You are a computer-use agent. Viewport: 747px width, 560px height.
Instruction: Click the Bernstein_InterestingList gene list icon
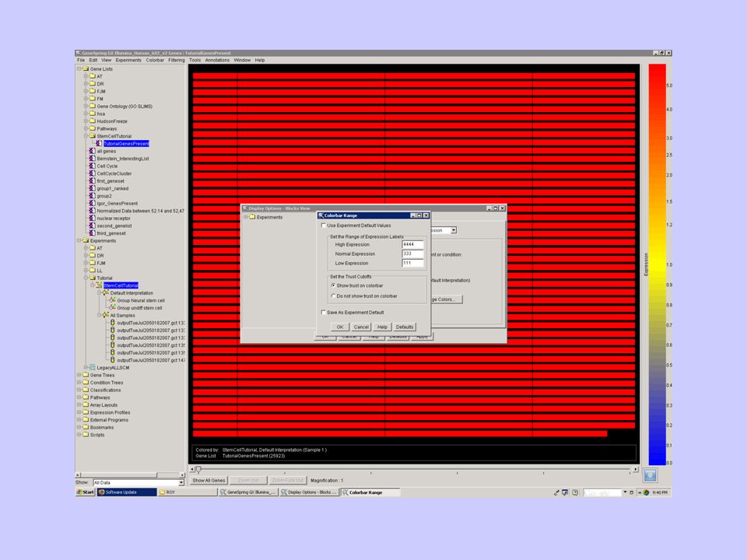[x=93, y=159]
